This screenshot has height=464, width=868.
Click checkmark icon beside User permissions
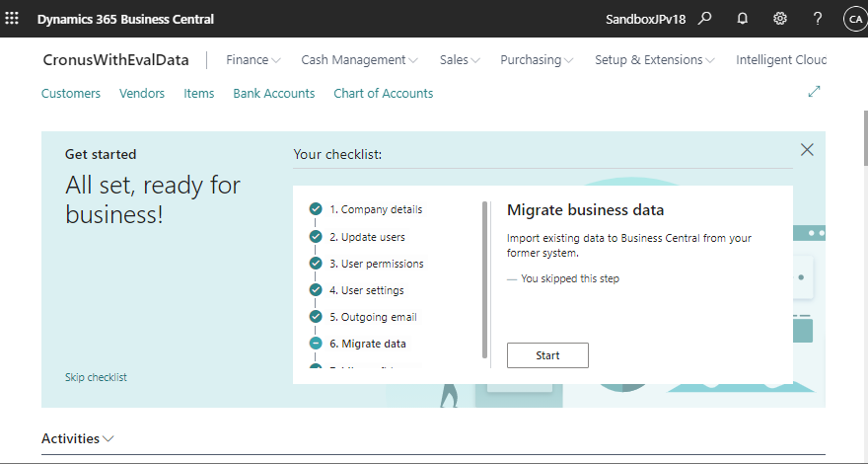pyautogui.click(x=316, y=263)
